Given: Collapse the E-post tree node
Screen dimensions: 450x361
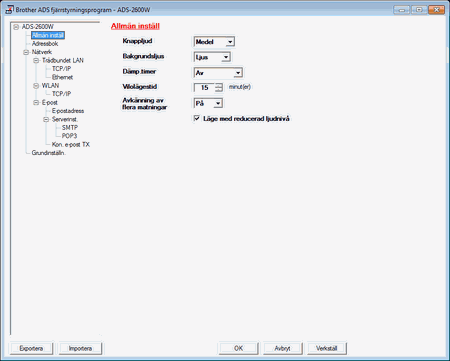Looking at the screenshot, I should 36,103.
